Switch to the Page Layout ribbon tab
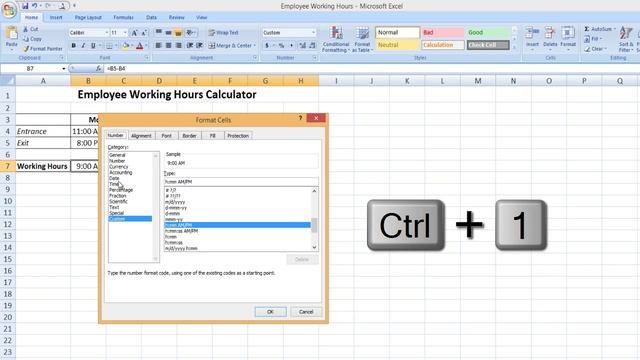640x360 pixels. click(x=88, y=18)
